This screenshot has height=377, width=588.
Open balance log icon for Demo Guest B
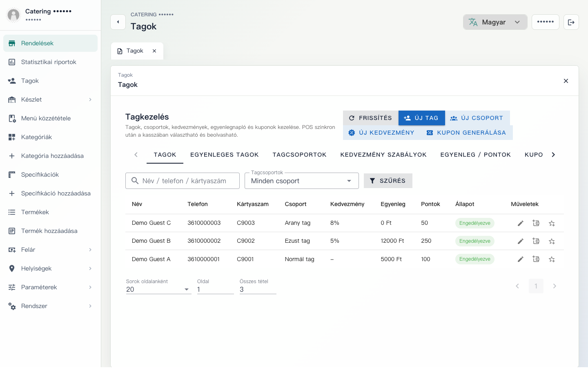536,241
